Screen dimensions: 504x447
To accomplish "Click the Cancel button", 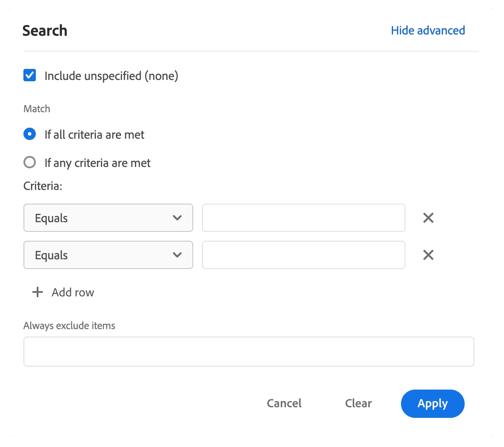I will pos(284,403).
